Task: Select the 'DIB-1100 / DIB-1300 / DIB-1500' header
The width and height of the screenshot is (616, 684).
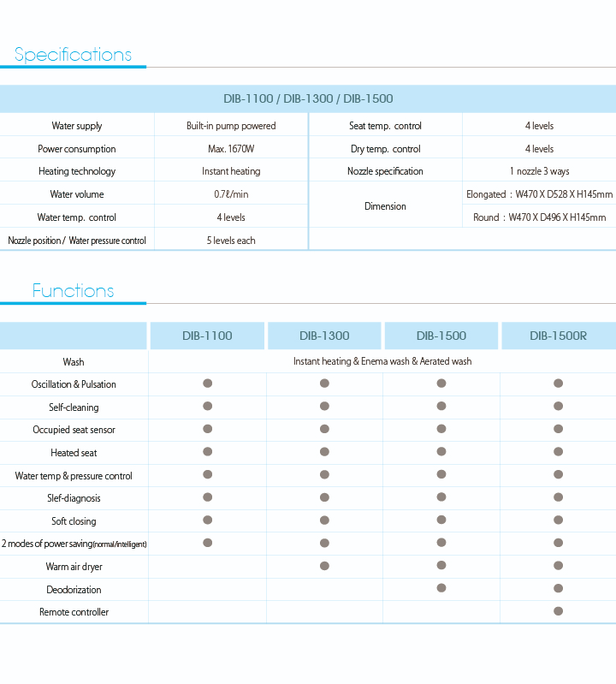Action: click(308, 98)
